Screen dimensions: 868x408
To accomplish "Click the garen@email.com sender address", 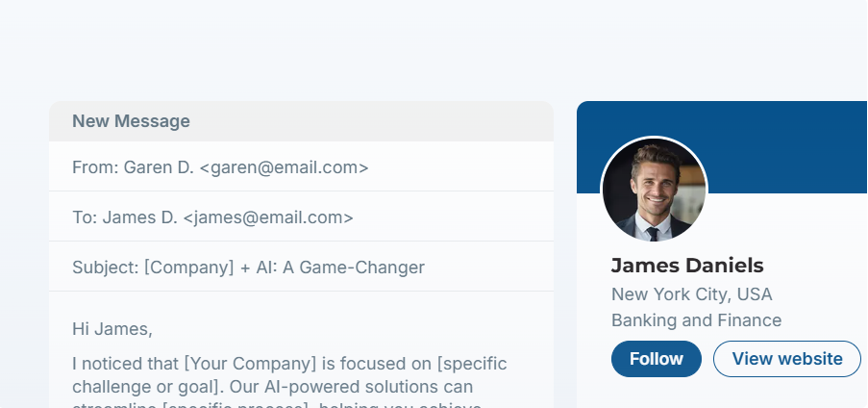I will [284, 167].
